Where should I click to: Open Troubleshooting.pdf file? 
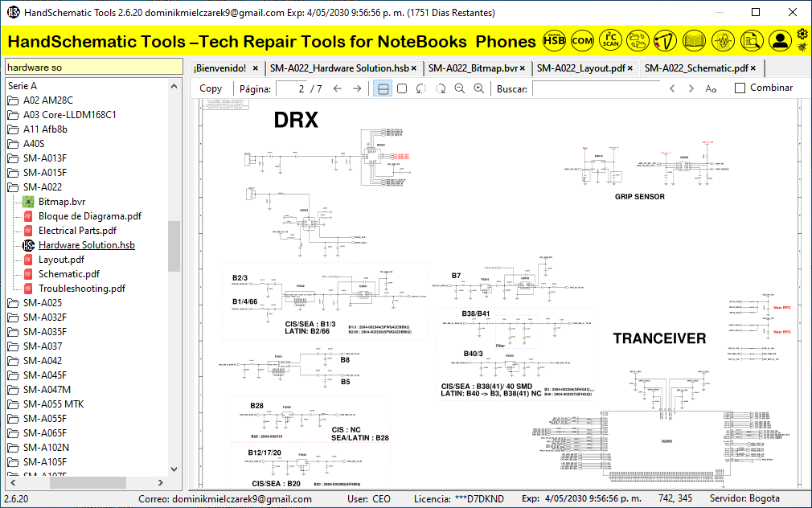click(81, 289)
